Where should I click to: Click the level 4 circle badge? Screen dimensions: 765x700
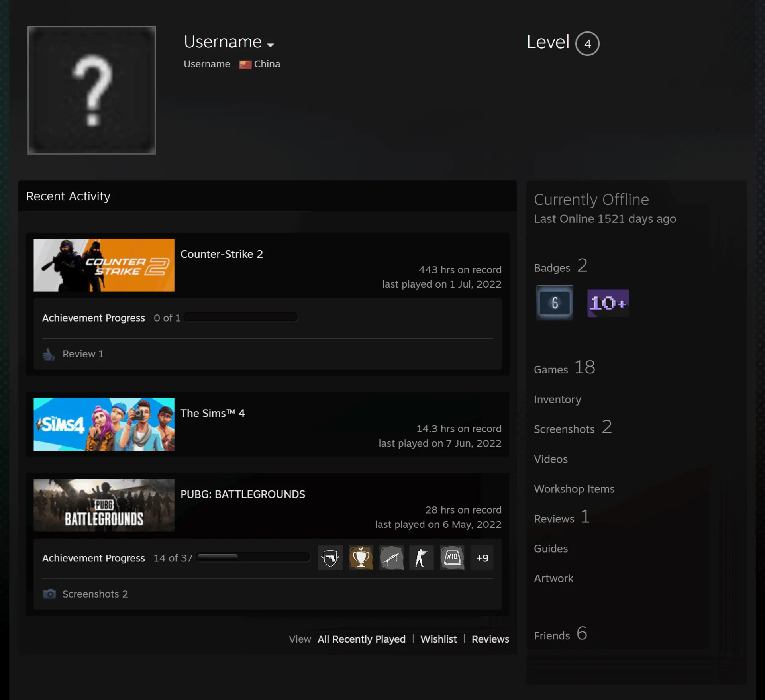tap(587, 43)
